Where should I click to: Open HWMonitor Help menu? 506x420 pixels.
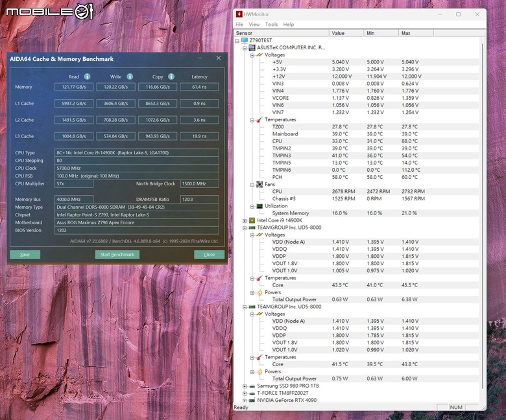tap(289, 25)
